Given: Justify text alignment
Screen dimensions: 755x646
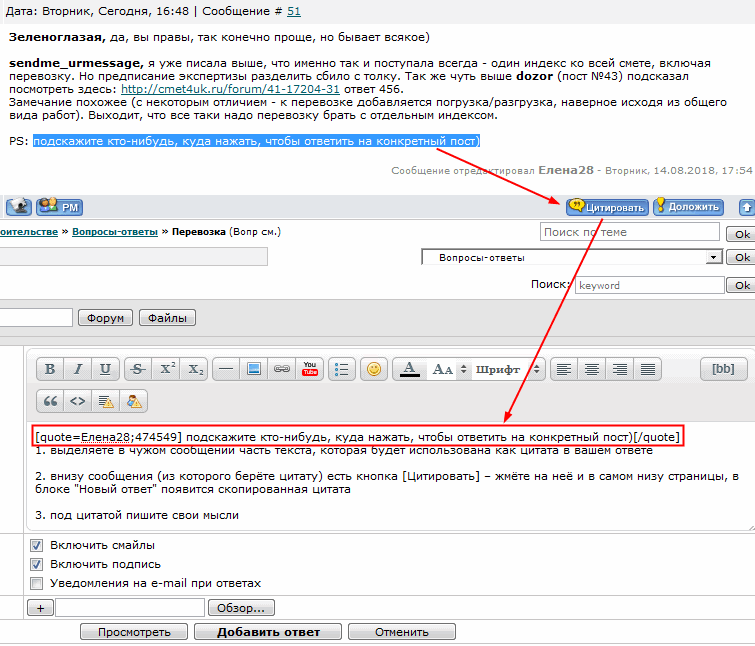Looking at the screenshot, I should tap(648, 369).
